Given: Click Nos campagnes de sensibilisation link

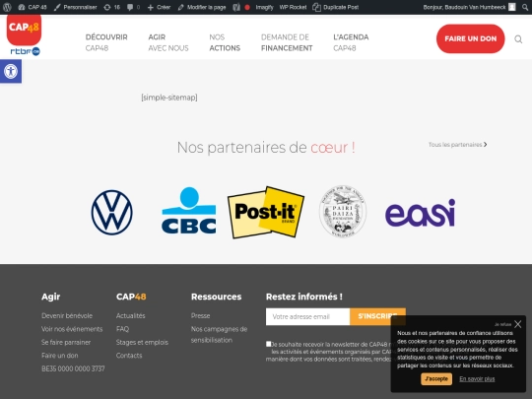Looking at the screenshot, I should [x=219, y=335].
